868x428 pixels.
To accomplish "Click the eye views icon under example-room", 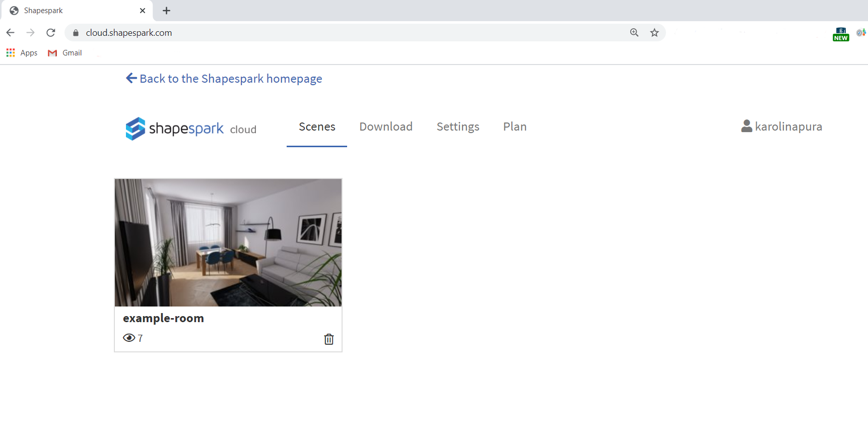I will pos(129,338).
